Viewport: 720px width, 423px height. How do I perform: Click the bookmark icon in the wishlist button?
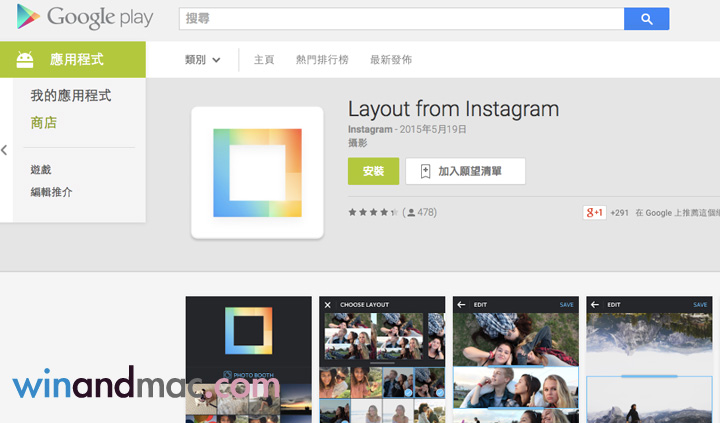tap(425, 172)
